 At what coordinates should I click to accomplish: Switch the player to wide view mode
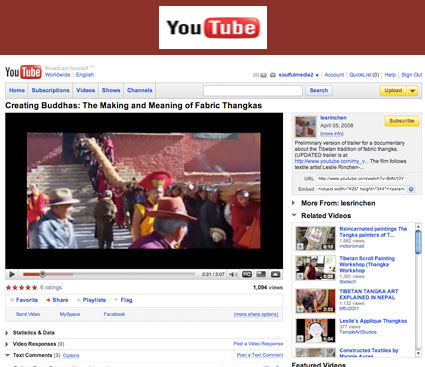click(261, 274)
